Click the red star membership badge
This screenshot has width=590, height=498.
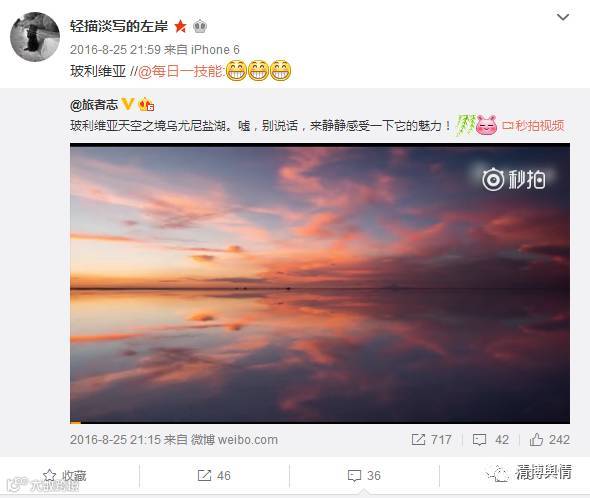(x=180, y=26)
